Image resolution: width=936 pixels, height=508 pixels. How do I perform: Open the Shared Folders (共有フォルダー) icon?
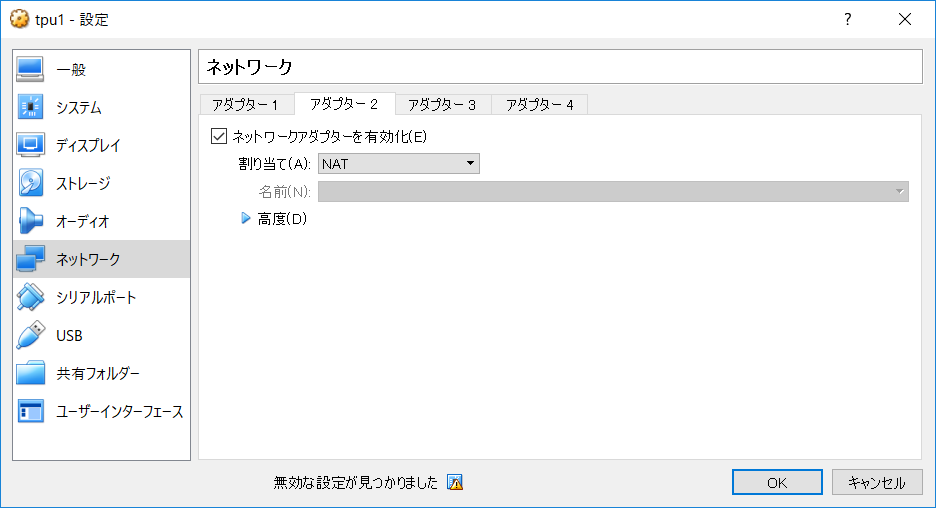click(31, 373)
